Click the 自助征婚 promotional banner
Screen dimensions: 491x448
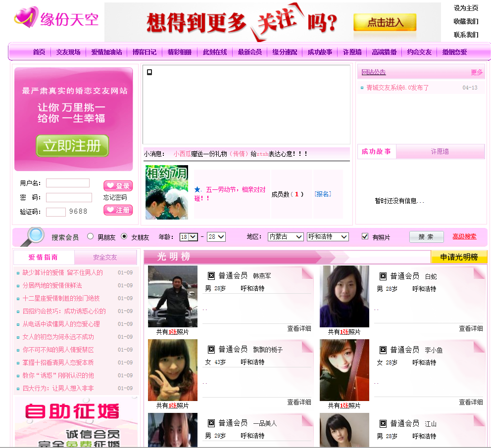[x=76, y=422]
